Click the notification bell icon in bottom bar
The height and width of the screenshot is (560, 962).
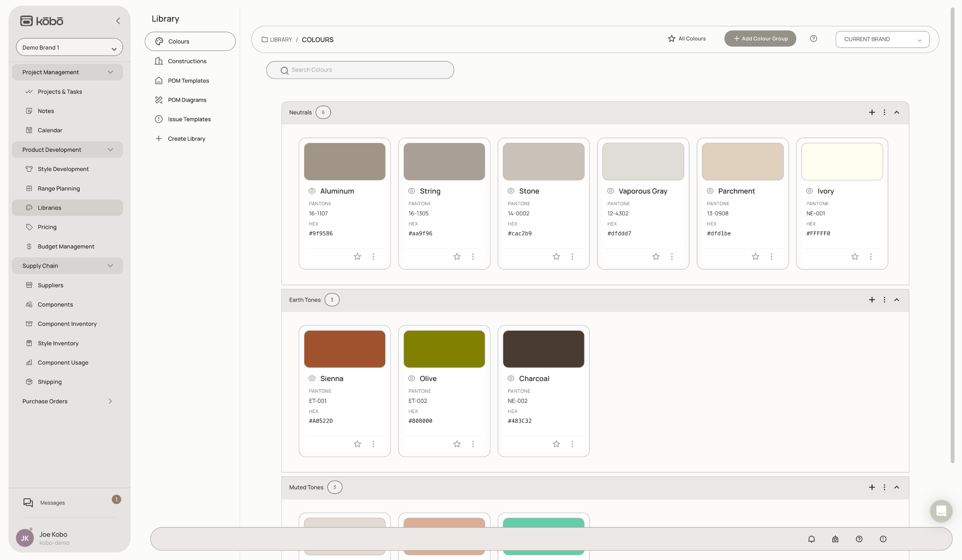click(x=811, y=539)
